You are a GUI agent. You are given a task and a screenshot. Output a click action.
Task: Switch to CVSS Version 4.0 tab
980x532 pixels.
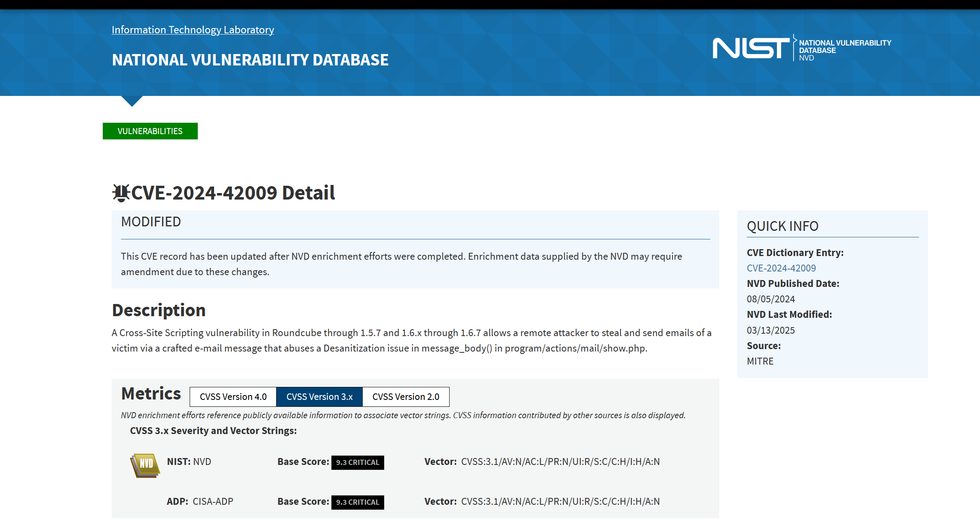pos(233,397)
